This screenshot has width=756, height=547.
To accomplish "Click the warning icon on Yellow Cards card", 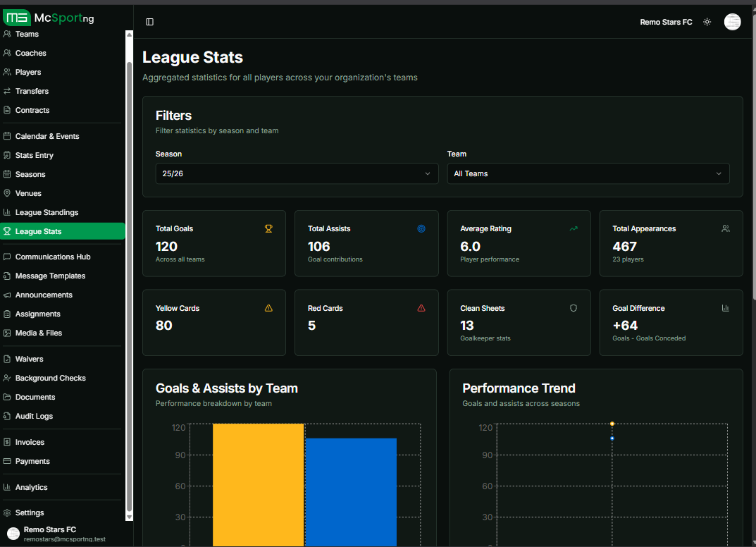I will 268,308.
